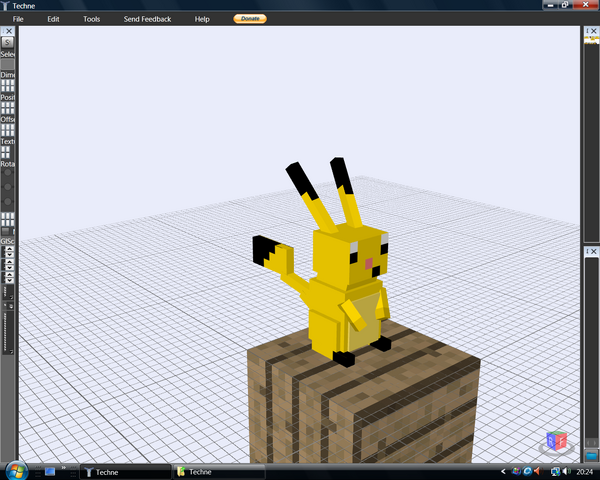Click the RF orientation cube in viewport
Image resolution: width=600 pixels, height=480 pixels.
557,441
